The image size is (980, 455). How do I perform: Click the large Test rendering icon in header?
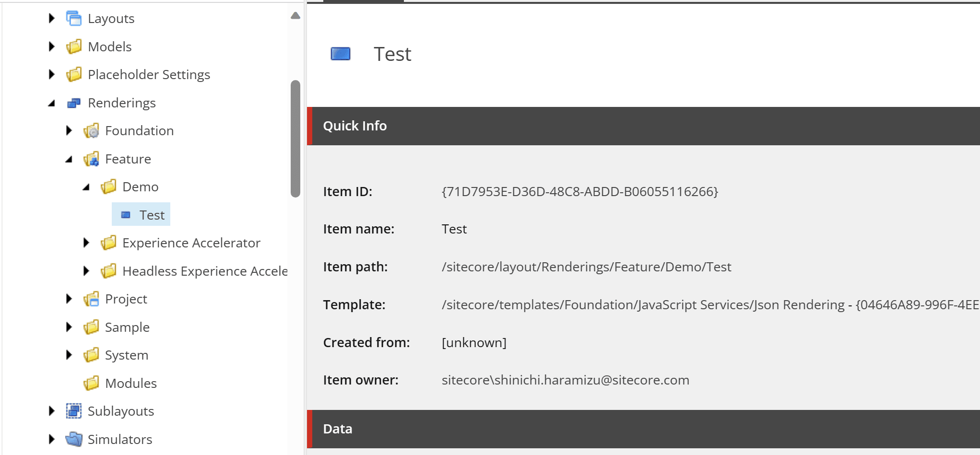coord(341,54)
